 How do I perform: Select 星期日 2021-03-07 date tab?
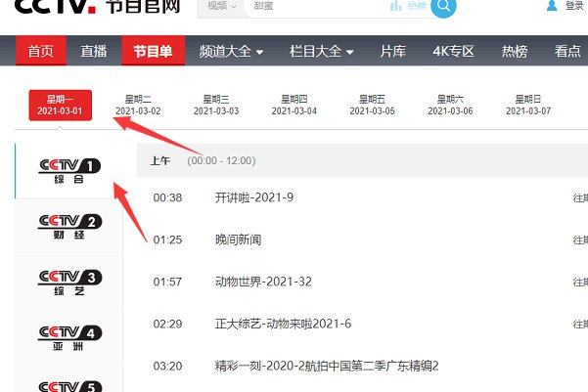click(x=528, y=105)
